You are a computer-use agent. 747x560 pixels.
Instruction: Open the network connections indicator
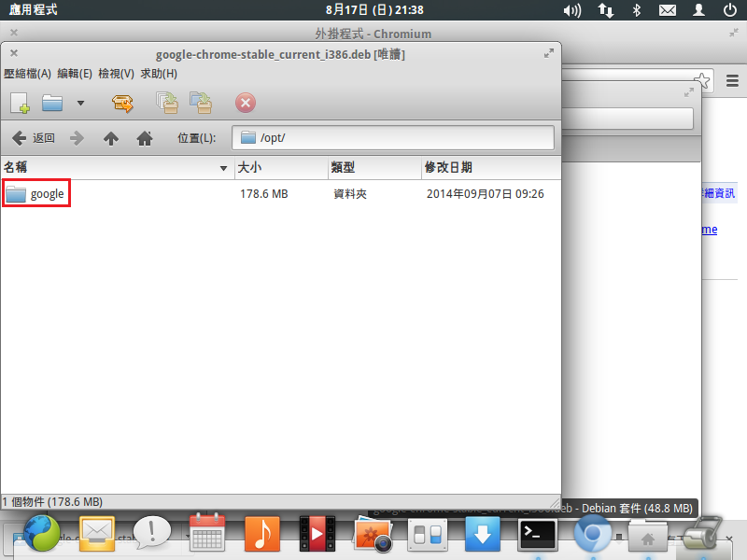605,10
